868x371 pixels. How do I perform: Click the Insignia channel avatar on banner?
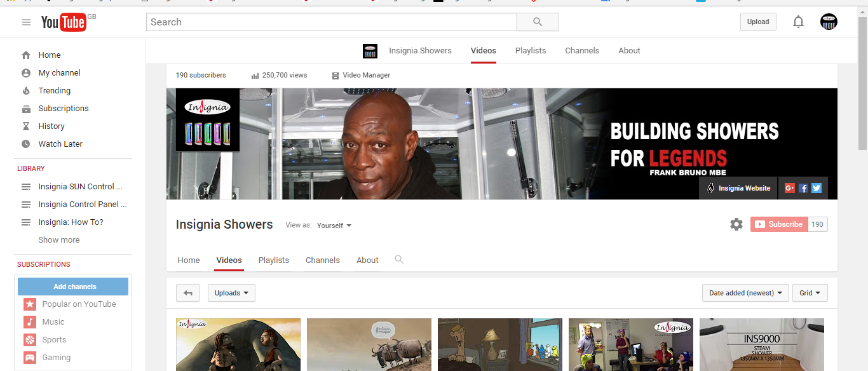click(x=208, y=120)
